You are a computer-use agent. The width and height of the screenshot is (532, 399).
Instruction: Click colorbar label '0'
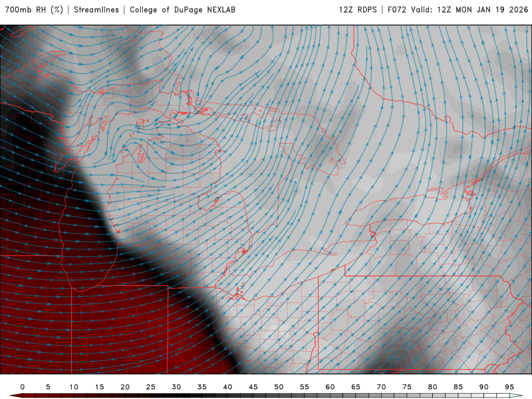click(23, 387)
